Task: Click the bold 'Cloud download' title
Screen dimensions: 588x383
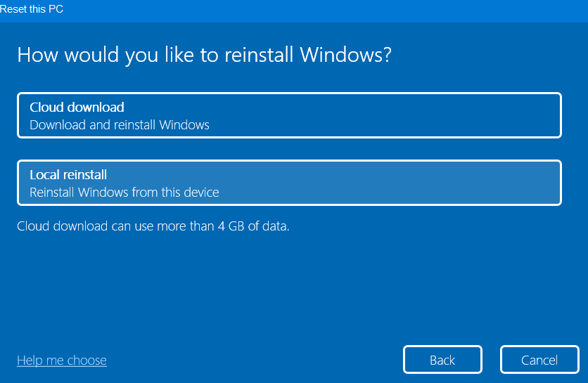Action: [x=77, y=108]
